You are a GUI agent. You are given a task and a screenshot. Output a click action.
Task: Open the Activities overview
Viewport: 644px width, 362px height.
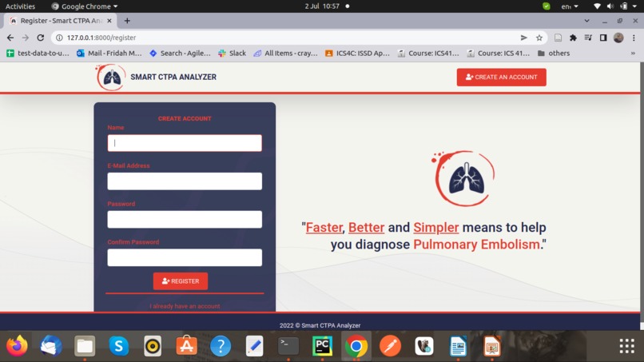click(20, 6)
